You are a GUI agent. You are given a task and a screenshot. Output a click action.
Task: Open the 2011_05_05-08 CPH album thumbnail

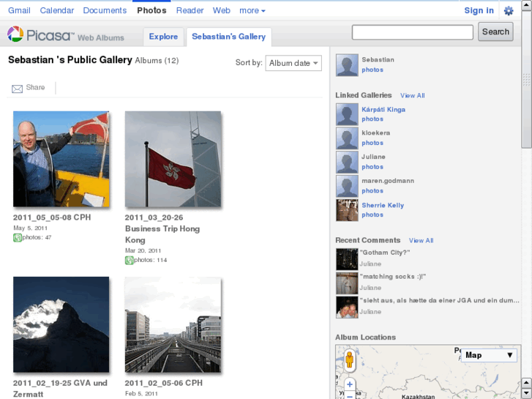(61, 159)
